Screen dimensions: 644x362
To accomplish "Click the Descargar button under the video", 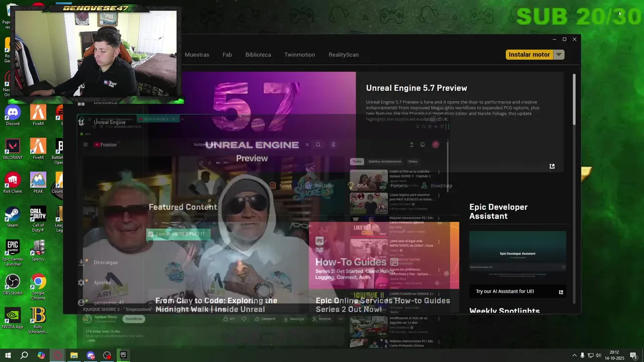I will (x=294, y=319).
